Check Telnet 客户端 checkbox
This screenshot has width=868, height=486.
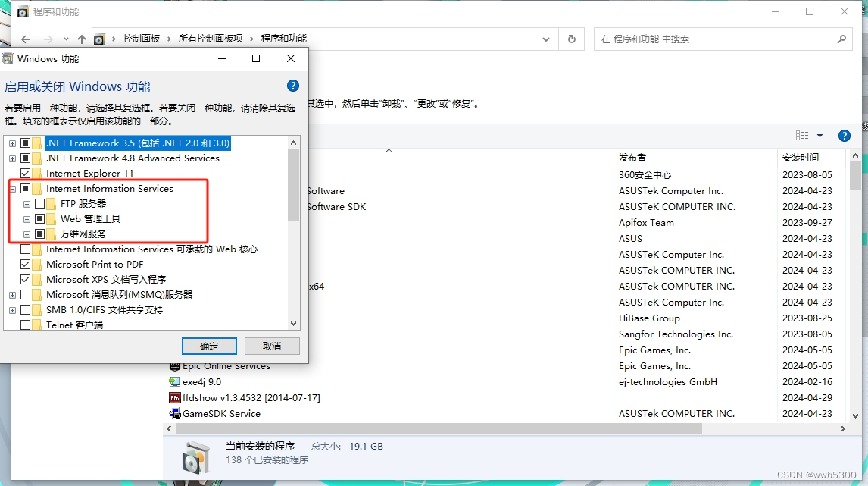click(26, 325)
